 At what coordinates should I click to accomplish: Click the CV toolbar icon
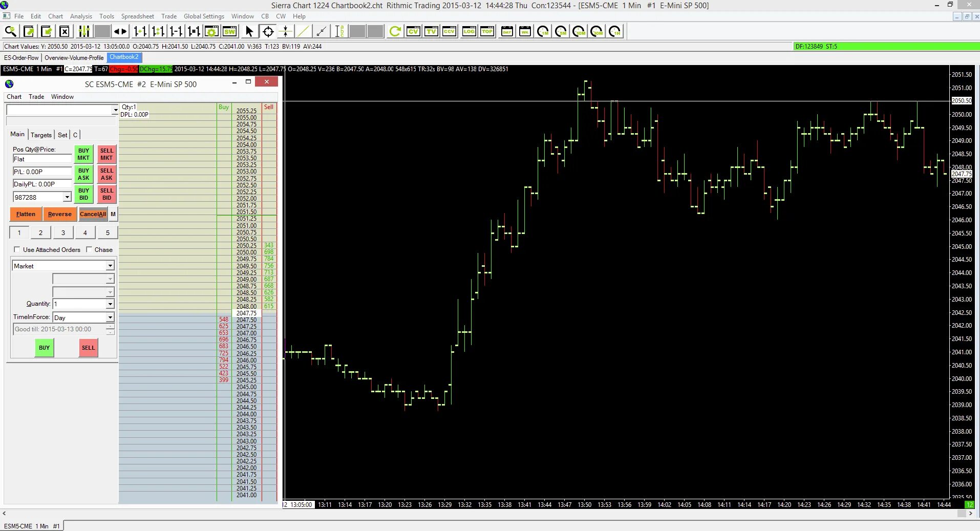(x=413, y=32)
